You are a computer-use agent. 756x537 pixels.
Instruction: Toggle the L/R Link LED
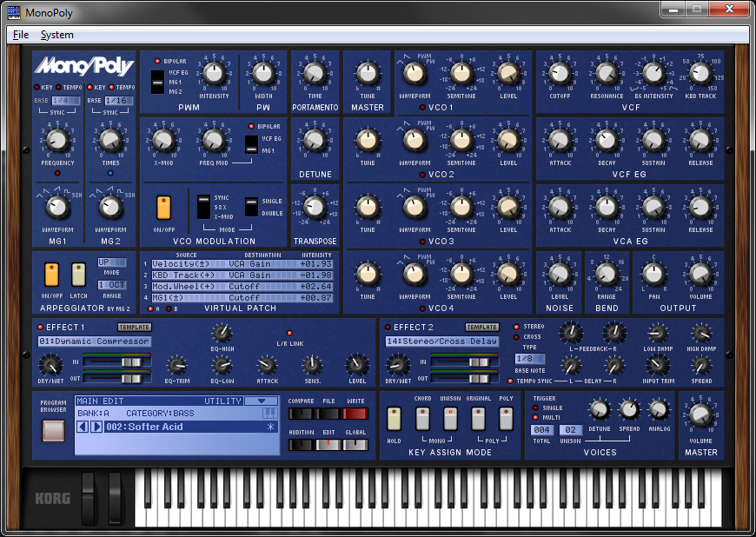coord(289,334)
